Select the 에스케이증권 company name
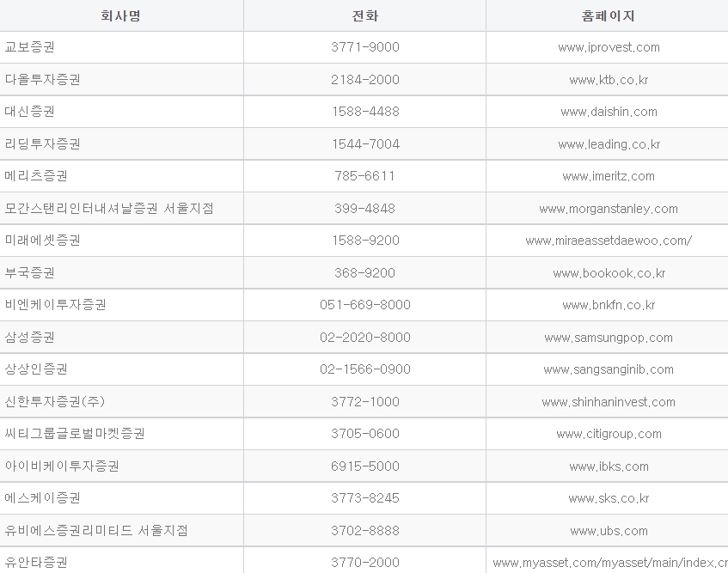This screenshot has height=573, width=728. [x=43, y=498]
